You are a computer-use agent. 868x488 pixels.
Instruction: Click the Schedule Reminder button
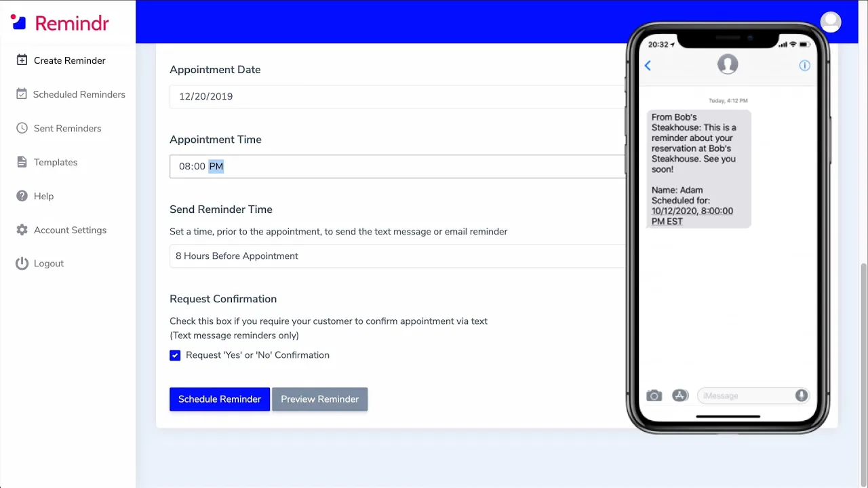coord(220,399)
